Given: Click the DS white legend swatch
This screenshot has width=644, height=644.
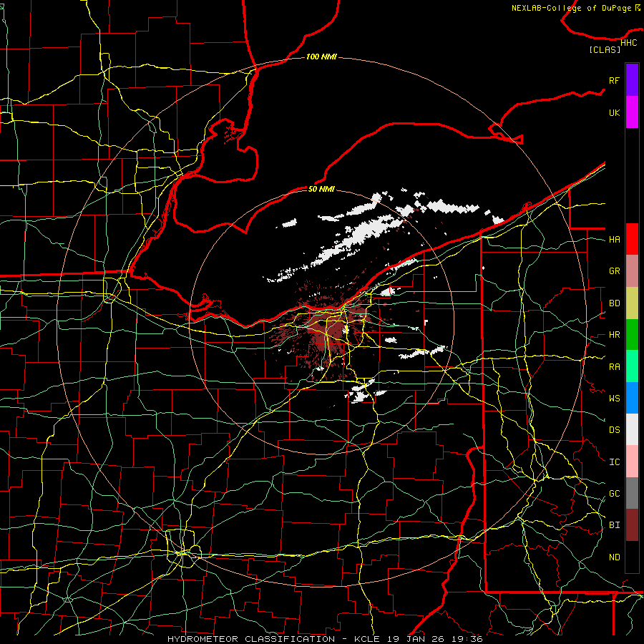Looking at the screenshot, I should click(x=632, y=429).
